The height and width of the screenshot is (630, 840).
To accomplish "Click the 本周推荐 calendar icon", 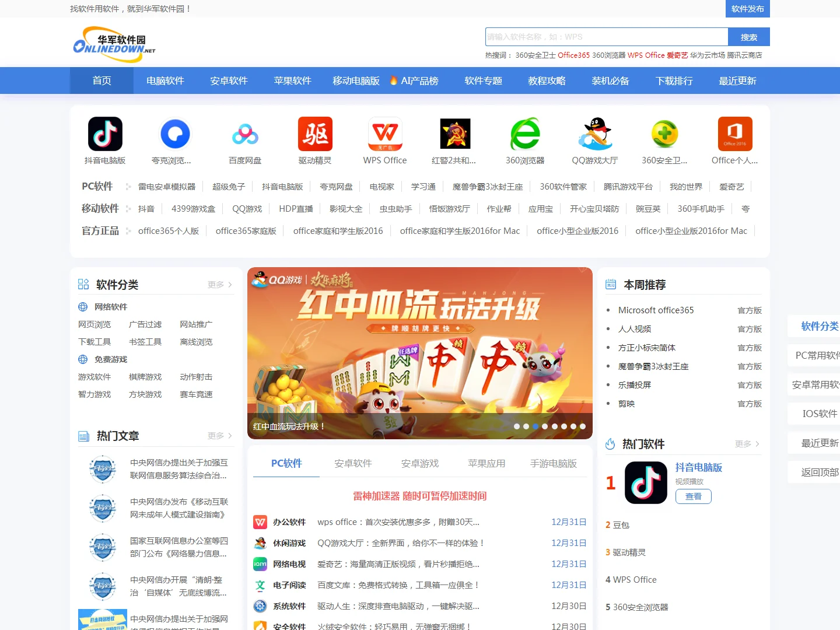I will pyautogui.click(x=611, y=284).
